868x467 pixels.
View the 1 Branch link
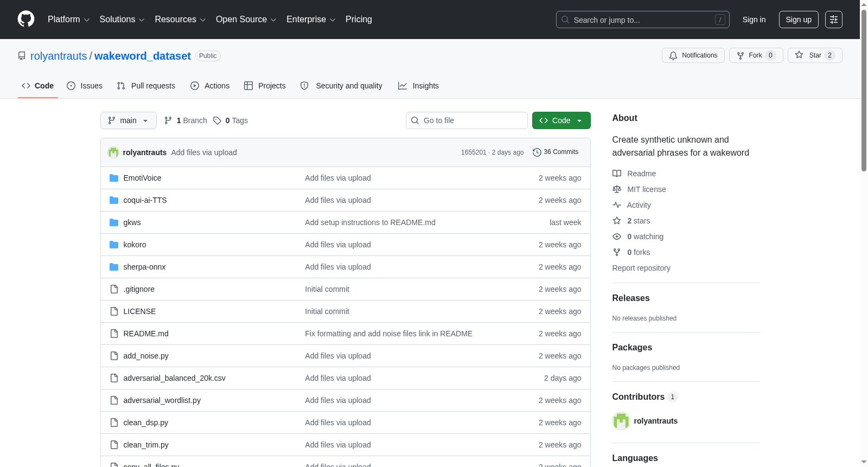point(186,120)
